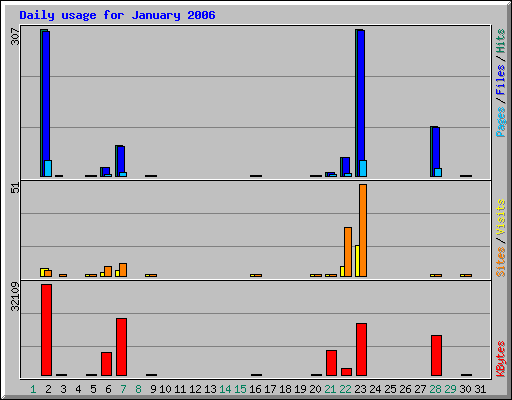Click the 307 hits axis value

coord(15,36)
